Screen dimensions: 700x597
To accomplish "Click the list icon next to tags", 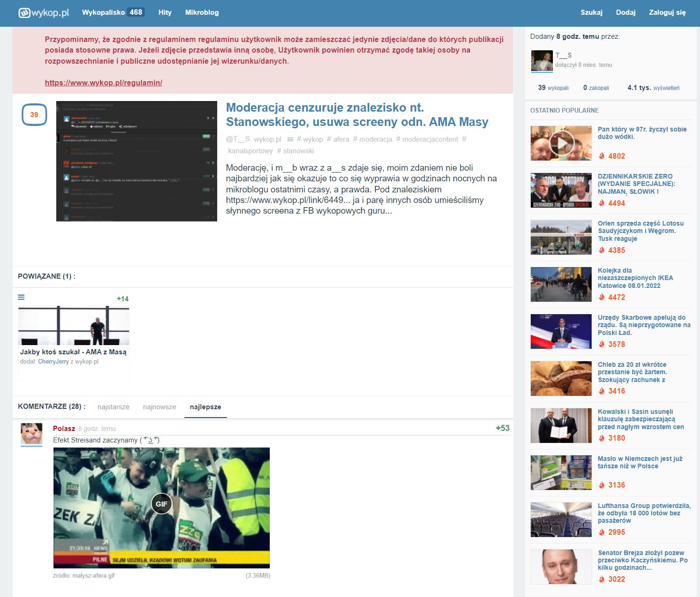I will click(x=290, y=139).
